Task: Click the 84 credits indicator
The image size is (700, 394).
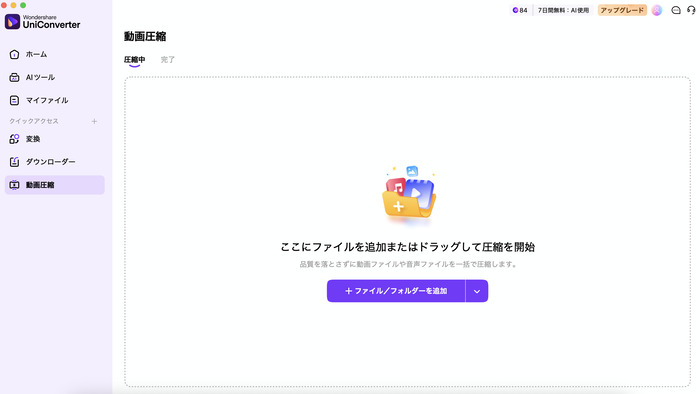Action: pyautogui.click(x=520, y=10)
